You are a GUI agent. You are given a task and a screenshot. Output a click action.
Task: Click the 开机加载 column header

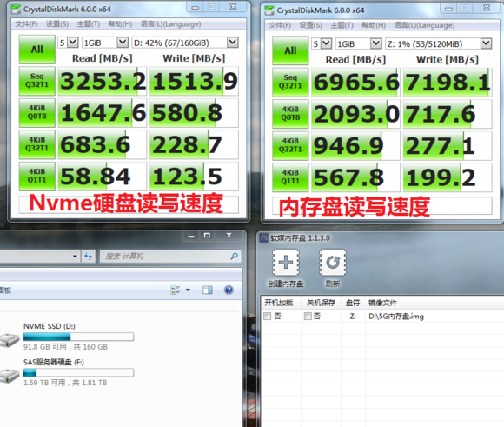279,303
